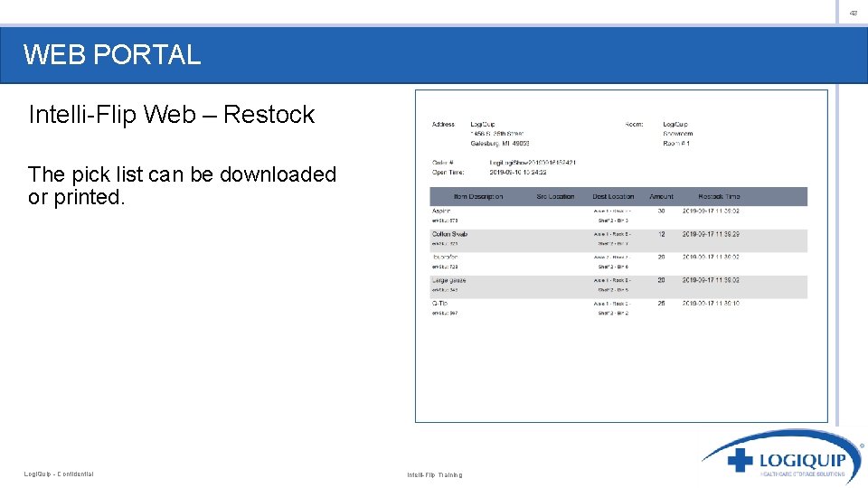Select the Ibuprofen item name
Image resolution: width=868 pixels, height=488 pixels.
pyautogui.click(x=445, y=258)
